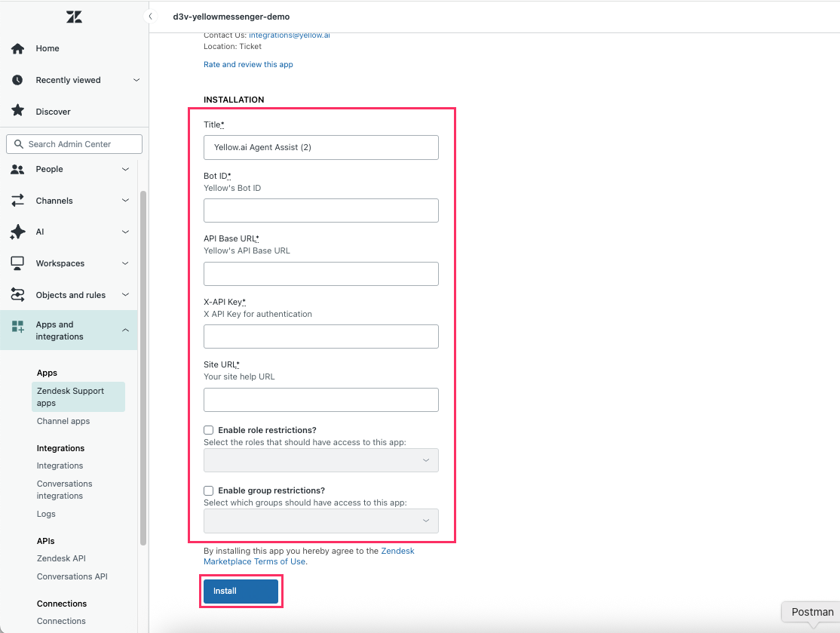840x633 pixels.
Task: Click the INSTALLATION heading text
Action: click(x=234, y=100)
